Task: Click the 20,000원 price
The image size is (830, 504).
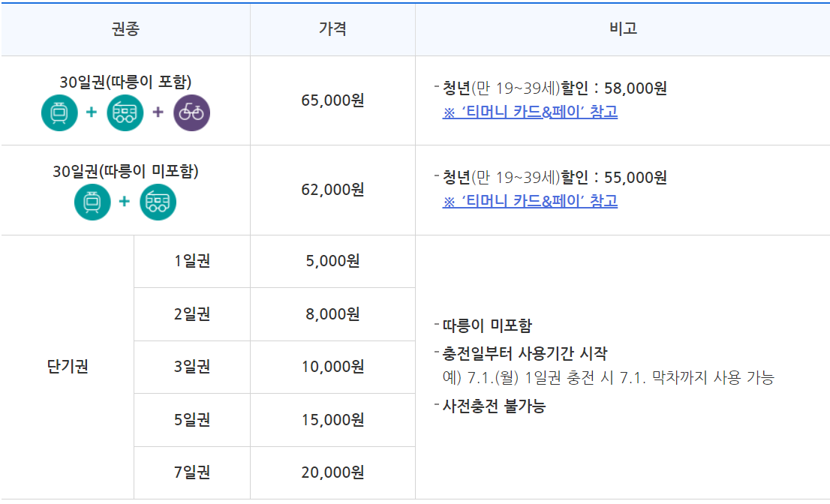Action: click(332, 472)
